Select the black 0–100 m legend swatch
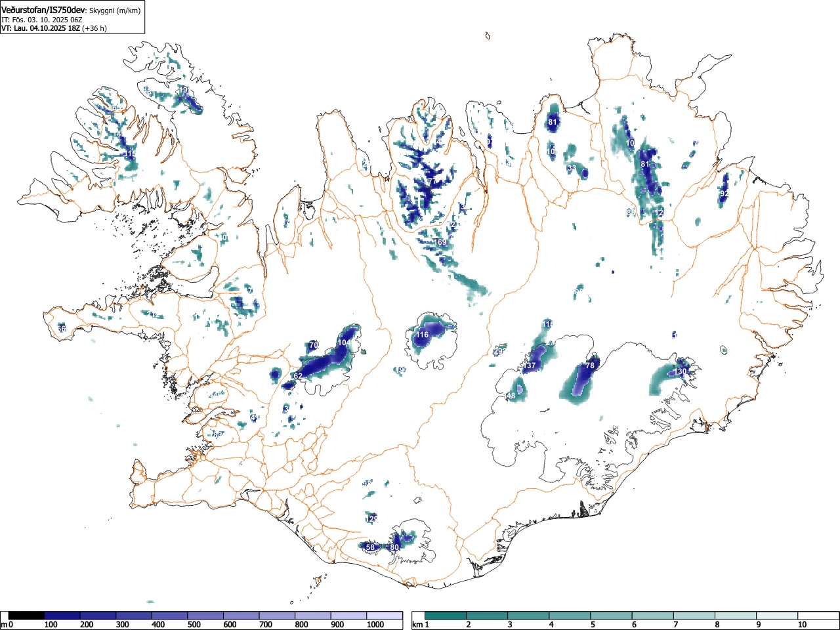 click(26, 616)
